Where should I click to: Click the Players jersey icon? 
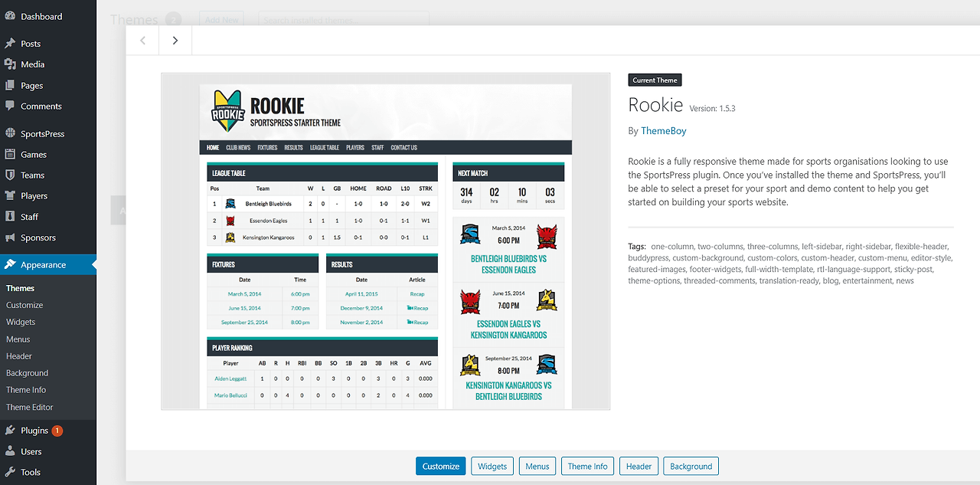tap(10, 195)
